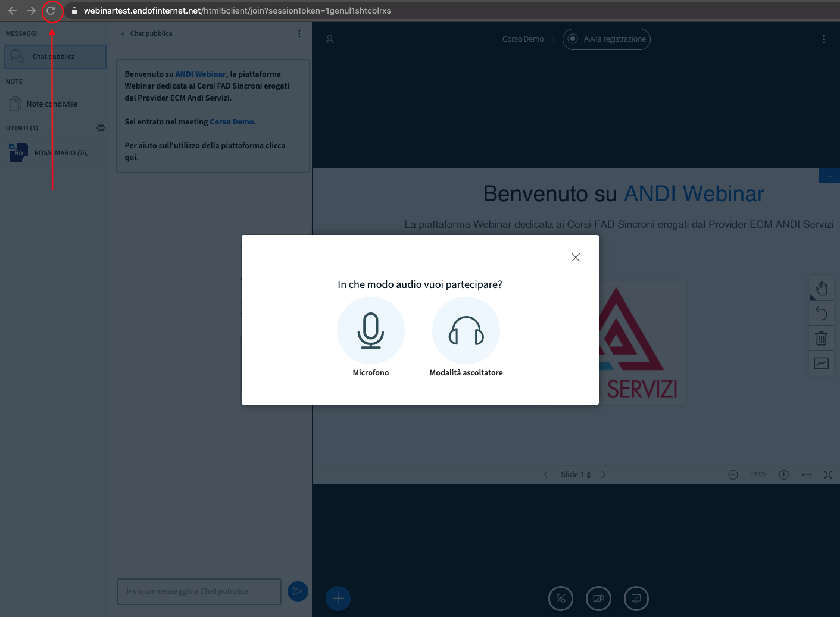Undo last whiteboard annotation
840x617 pixels.
[x=822, y=314]
